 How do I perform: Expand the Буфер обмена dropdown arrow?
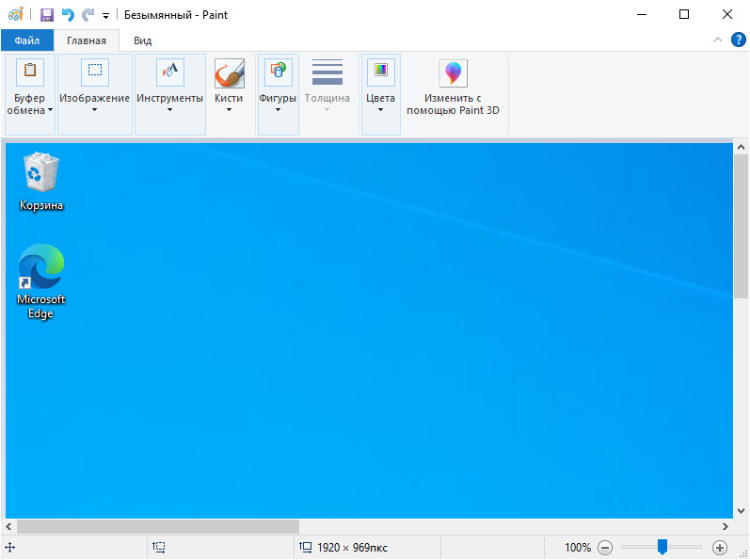click(x=50, y=110)
